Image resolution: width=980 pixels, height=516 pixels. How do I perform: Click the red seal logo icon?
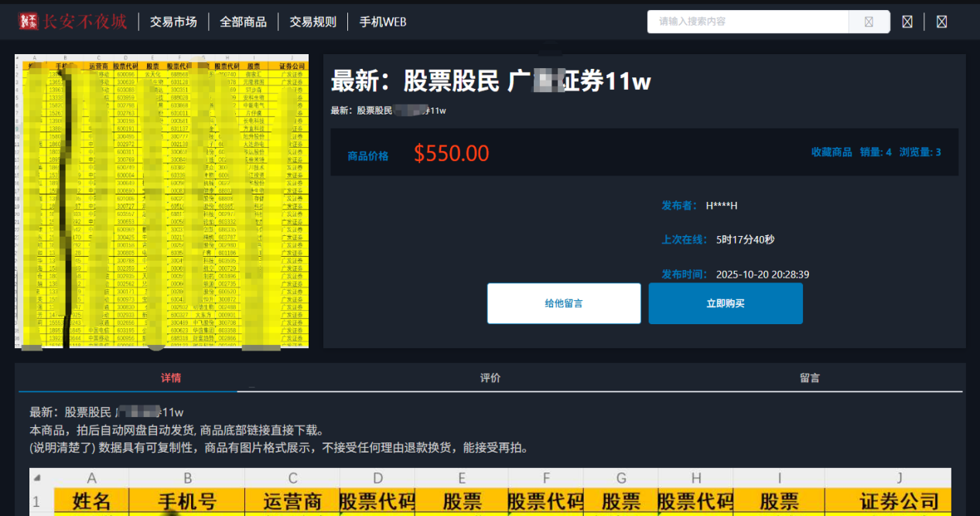(29, 22)
